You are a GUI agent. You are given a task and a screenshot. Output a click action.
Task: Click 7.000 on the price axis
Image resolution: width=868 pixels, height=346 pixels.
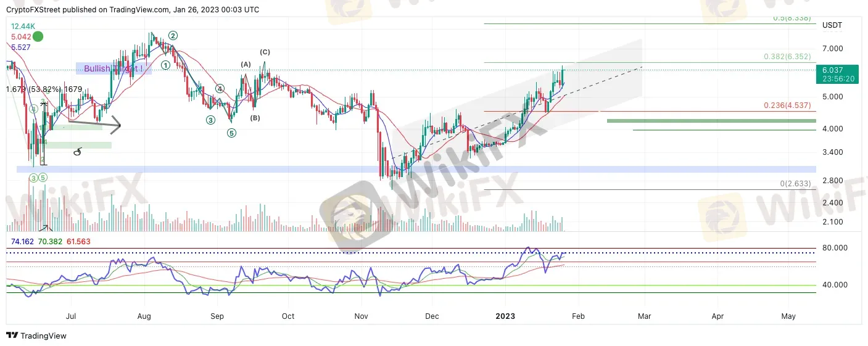pos(832,49)
